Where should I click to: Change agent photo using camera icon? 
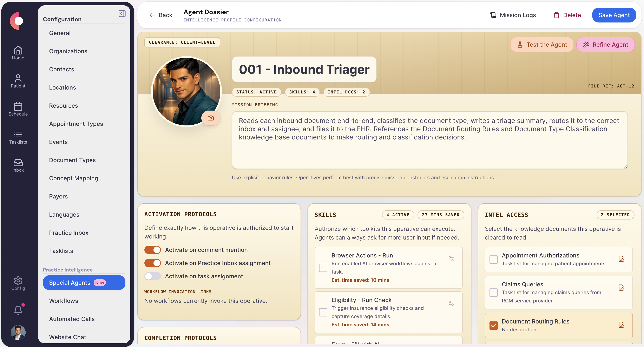click(211, 118)
